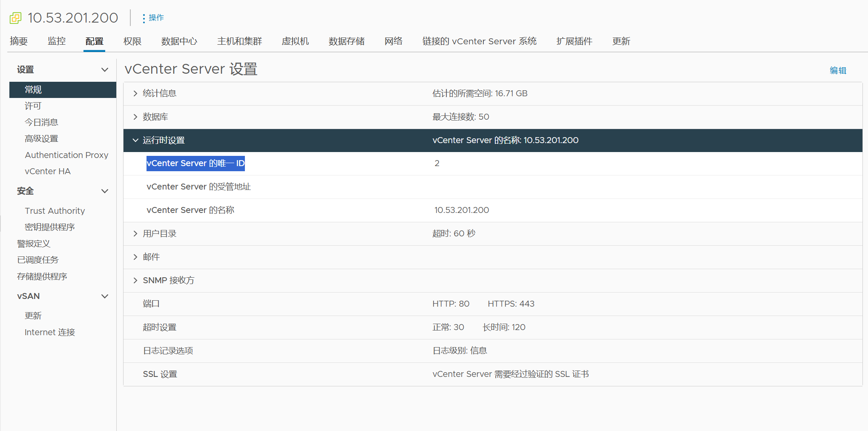Viewport: 868px width, 431px height.
Task: Expand the 用户目录 row chevron
Action: [x=135, y=233]
